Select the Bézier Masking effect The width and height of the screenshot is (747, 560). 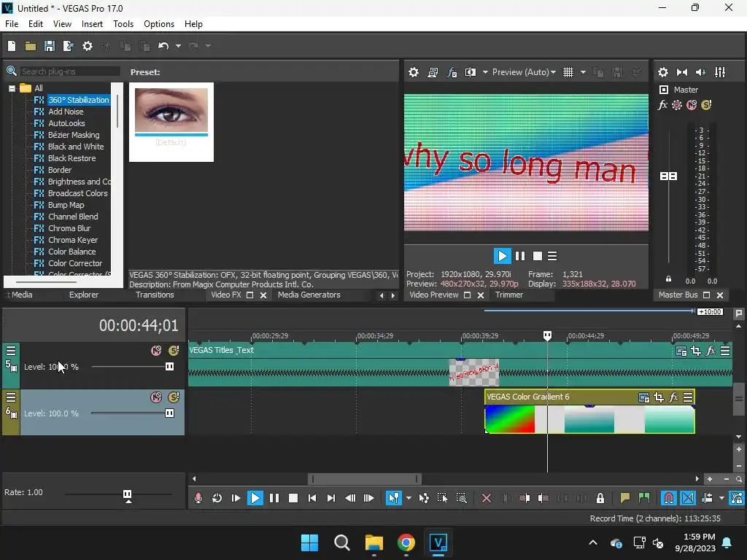(x=74, y=135)
